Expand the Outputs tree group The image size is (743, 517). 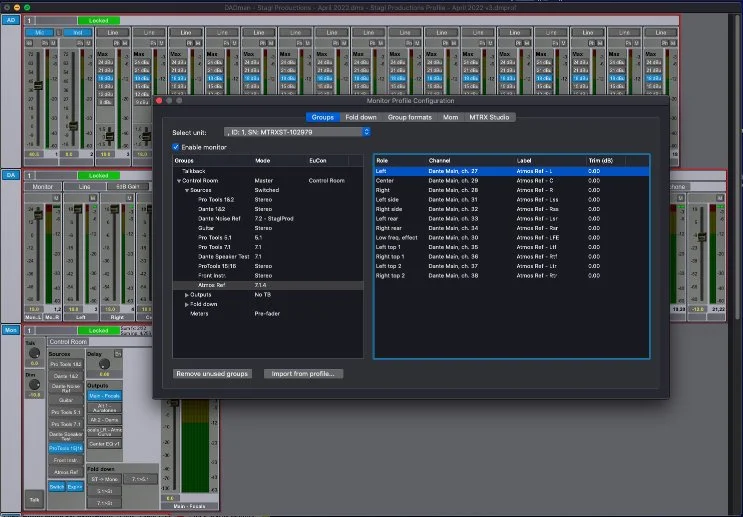(187, 295)
